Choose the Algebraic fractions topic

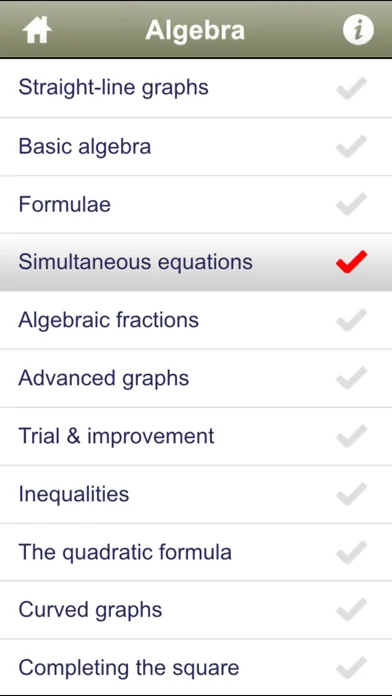tap(196, 320)
